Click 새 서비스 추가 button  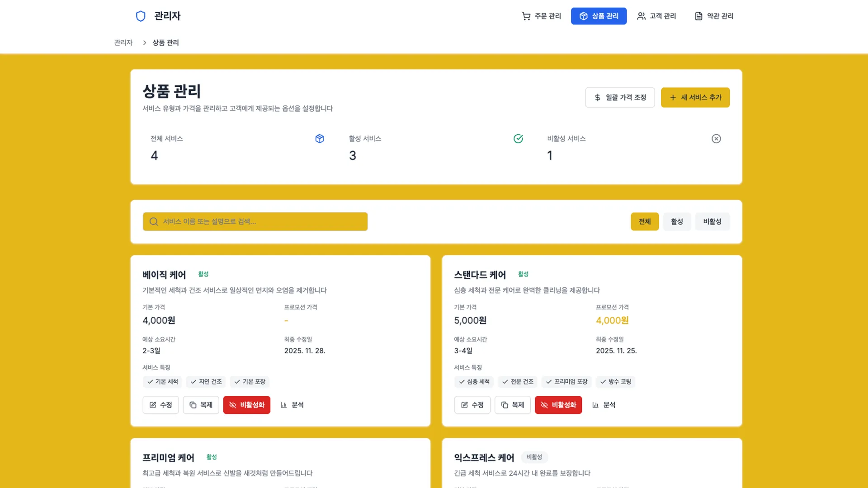pyautogui.click(x=695, y=97)
